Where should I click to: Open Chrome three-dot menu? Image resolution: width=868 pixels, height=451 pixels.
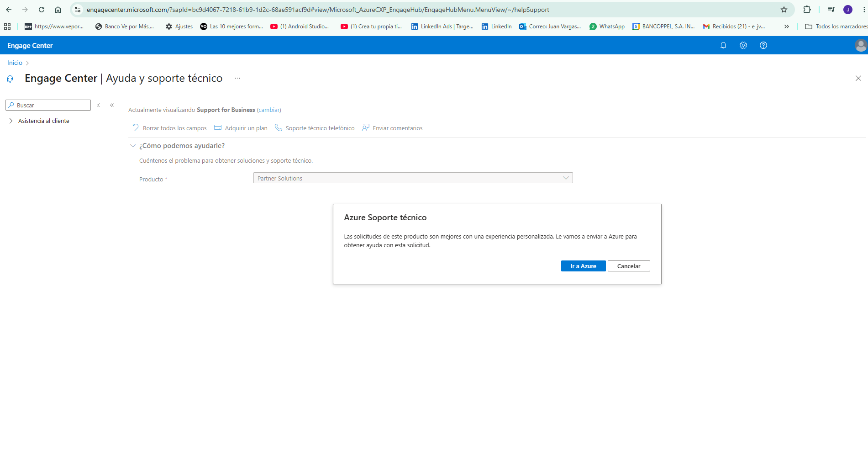(864, 10)
